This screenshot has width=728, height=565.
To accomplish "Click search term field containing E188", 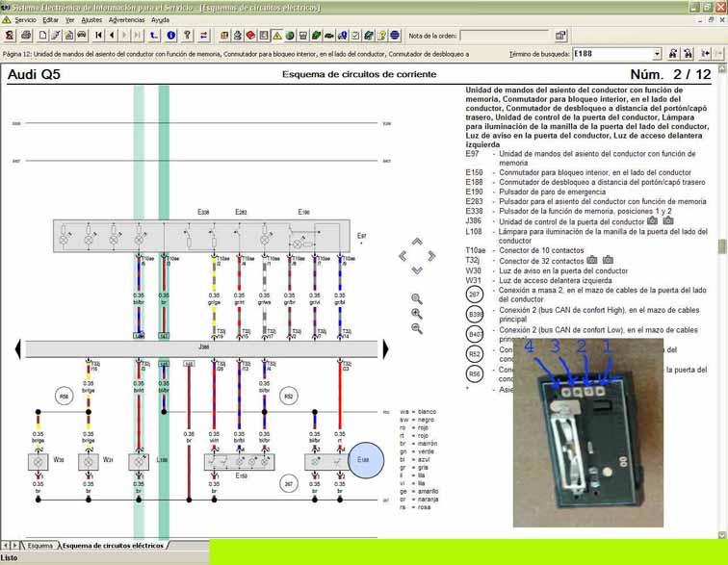I will point(611,54).
